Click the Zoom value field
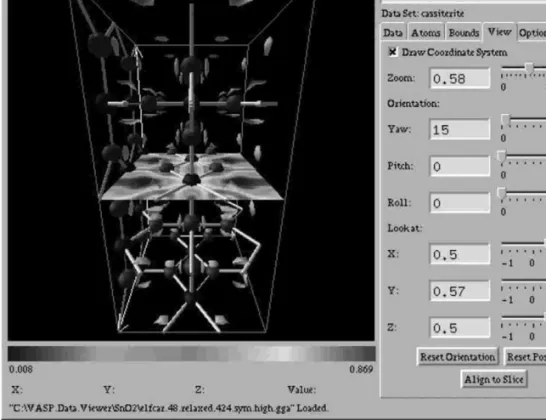 (460, 78)
